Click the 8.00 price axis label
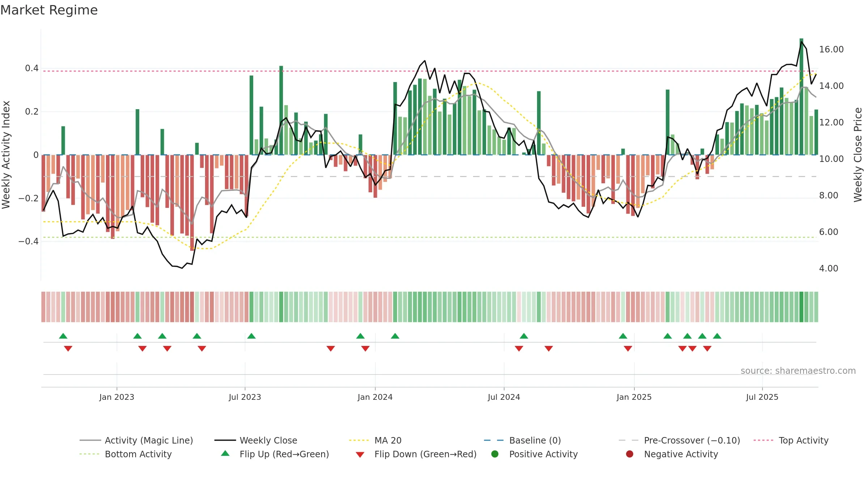868x488 pixels. pyautogui.click(x=829, y=196)
